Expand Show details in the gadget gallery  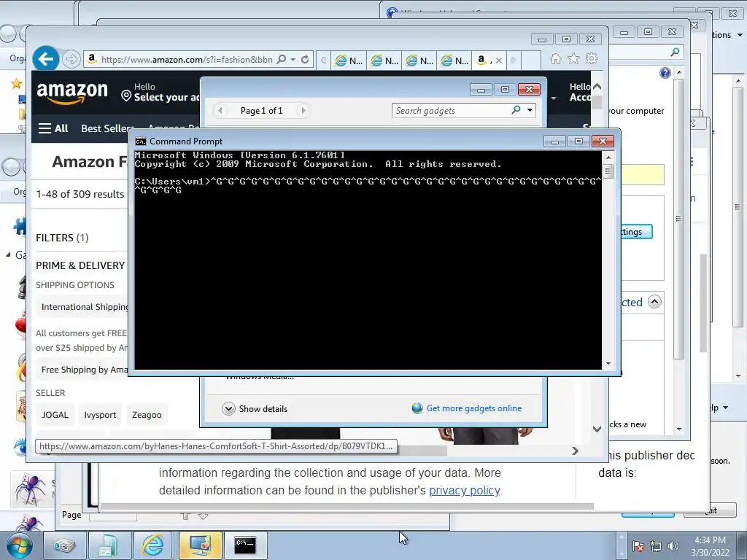pos(255,408)
